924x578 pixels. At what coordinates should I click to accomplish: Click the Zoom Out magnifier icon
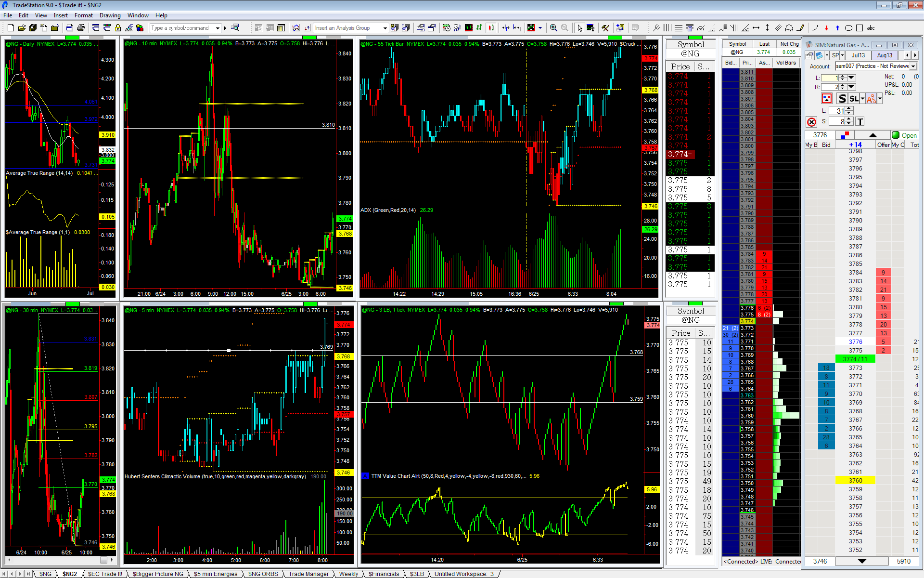pos(565,28)
